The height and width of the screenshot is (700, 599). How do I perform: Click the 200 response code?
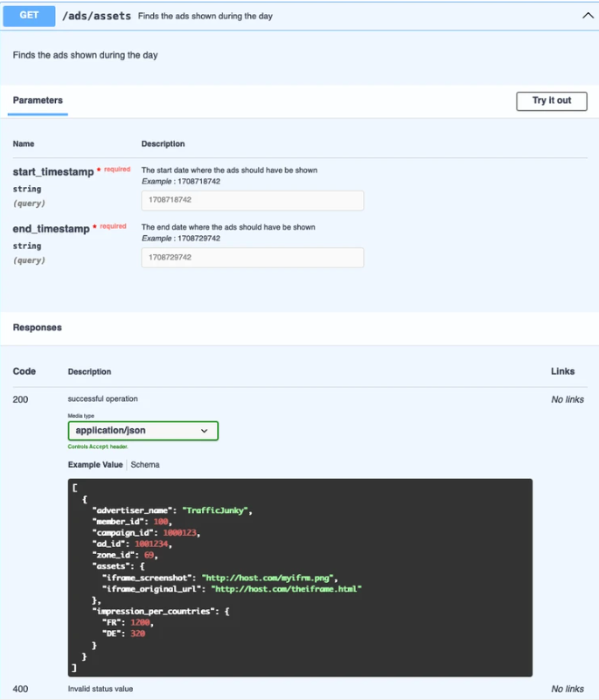(20, 399)
